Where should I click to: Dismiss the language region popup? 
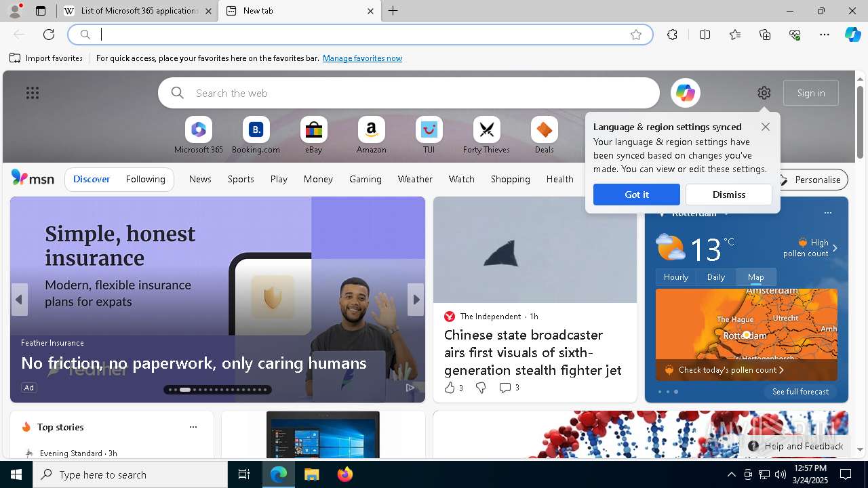click(x=729, y=195)
